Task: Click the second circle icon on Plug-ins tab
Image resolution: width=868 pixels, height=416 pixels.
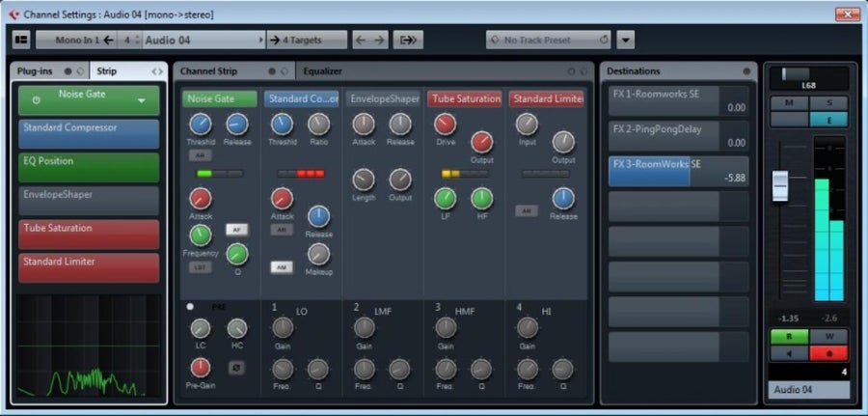Action: [x=80, y=71]
